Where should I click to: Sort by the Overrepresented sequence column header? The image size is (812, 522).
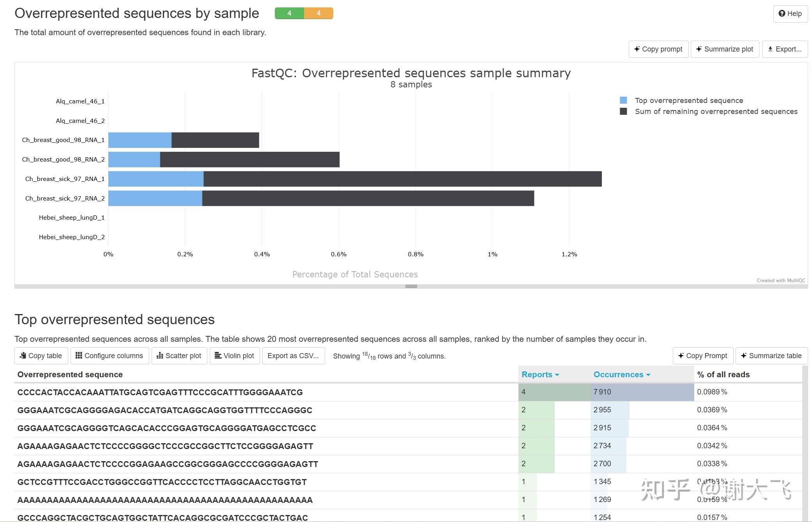(x=70, y=374)
